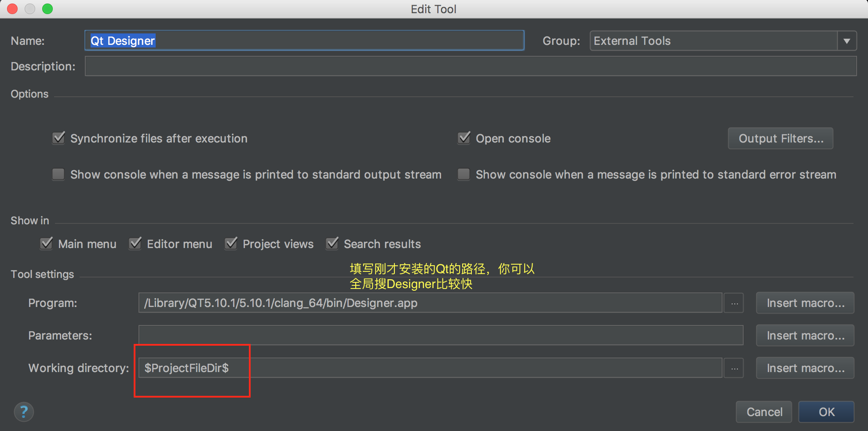Click the Working directory field with $ProjectFileDir$
The height and width of the screenshot is (431, 868).
point(430,368)
